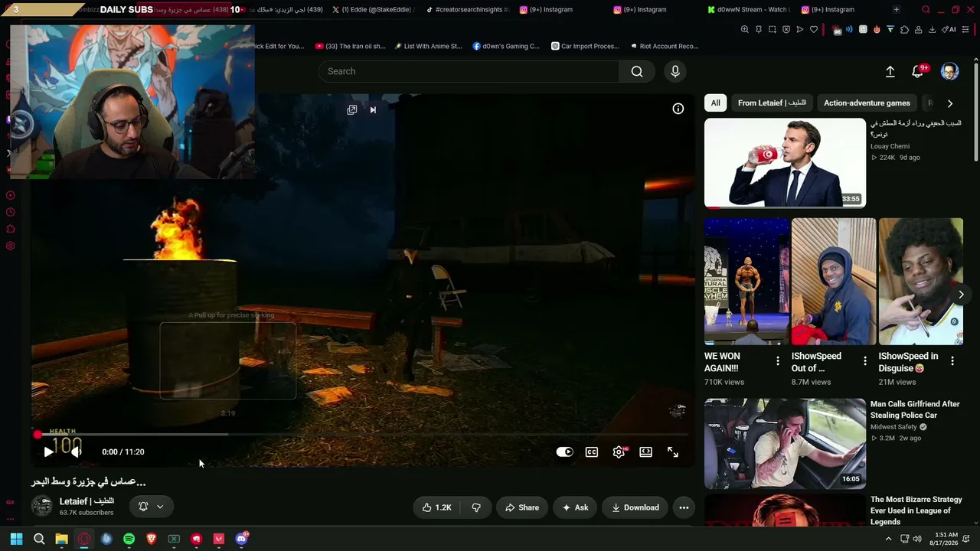
Task: Play the YouTube video
Action: click(x=48, y=452)
